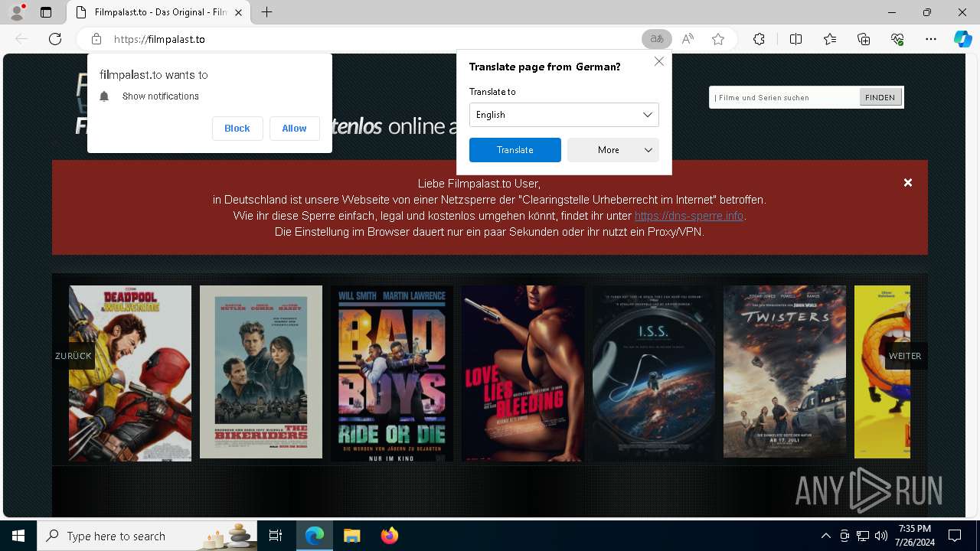The image size is (980, 551).
Task: Launch Firefox from the taskbar
Action: [x=389, y=536]
